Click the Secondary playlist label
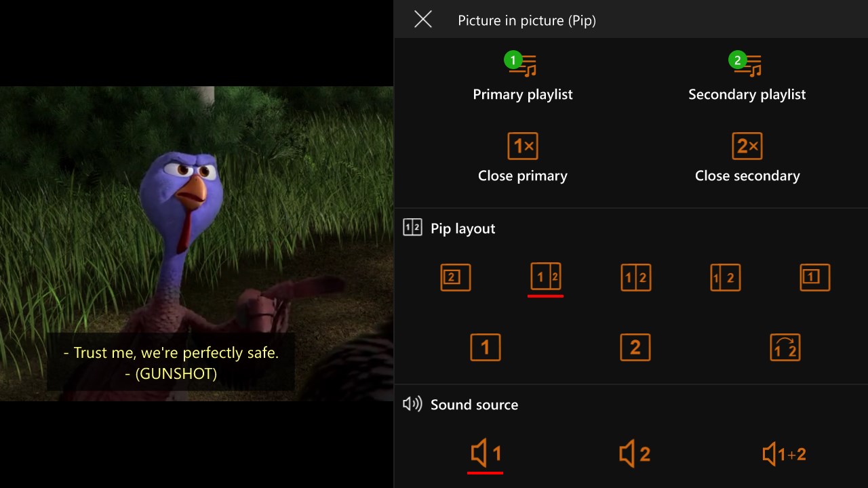This screenshot has height=488, width=868. (747, 94)
